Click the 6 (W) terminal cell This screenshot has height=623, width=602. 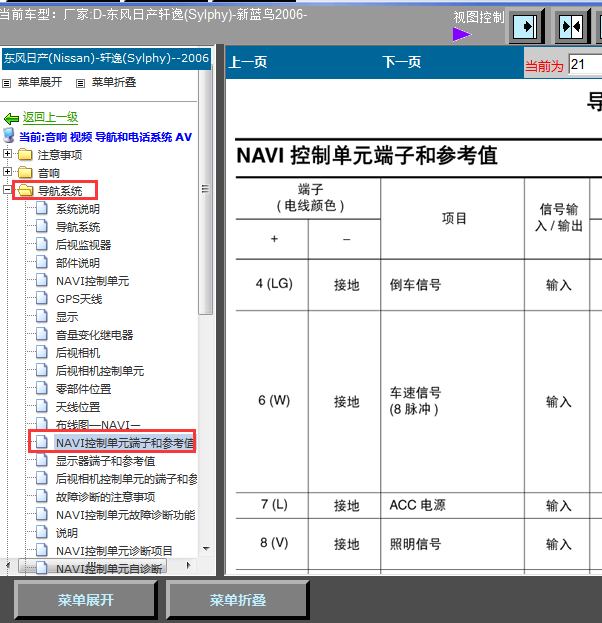[x=274, y=400]
